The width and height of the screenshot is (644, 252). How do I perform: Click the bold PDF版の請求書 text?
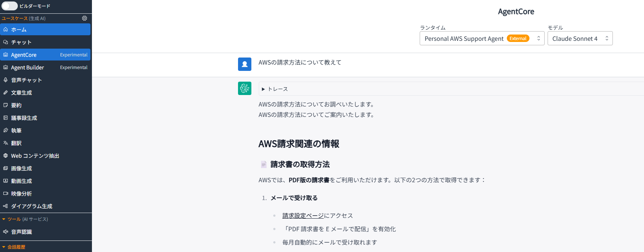(x=309, y=180)
